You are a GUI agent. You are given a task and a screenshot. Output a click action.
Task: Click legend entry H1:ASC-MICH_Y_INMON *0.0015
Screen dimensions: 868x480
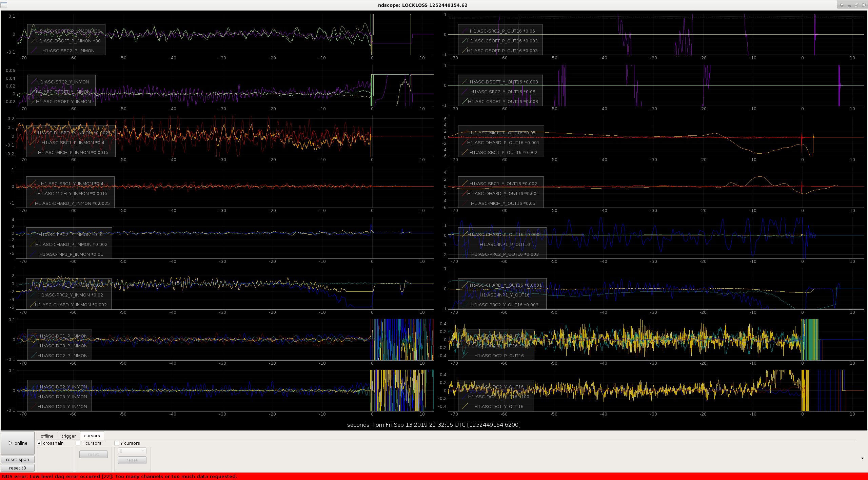point(72,193)
